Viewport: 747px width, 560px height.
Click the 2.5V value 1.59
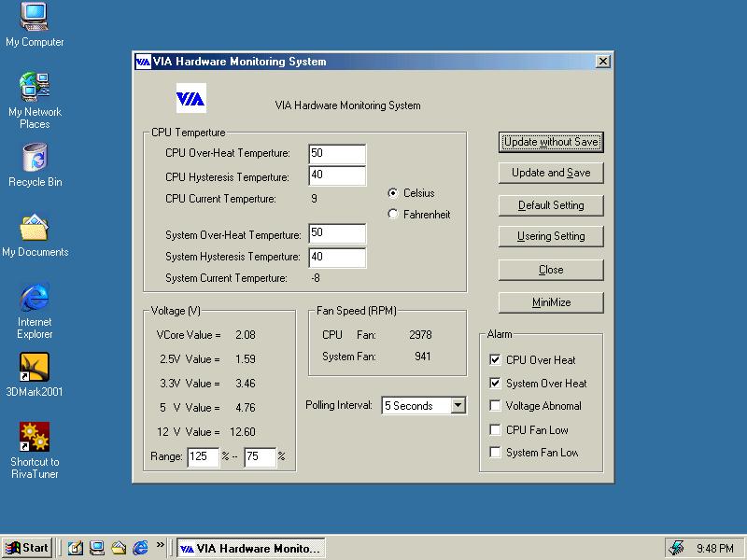tap(246, 359)
